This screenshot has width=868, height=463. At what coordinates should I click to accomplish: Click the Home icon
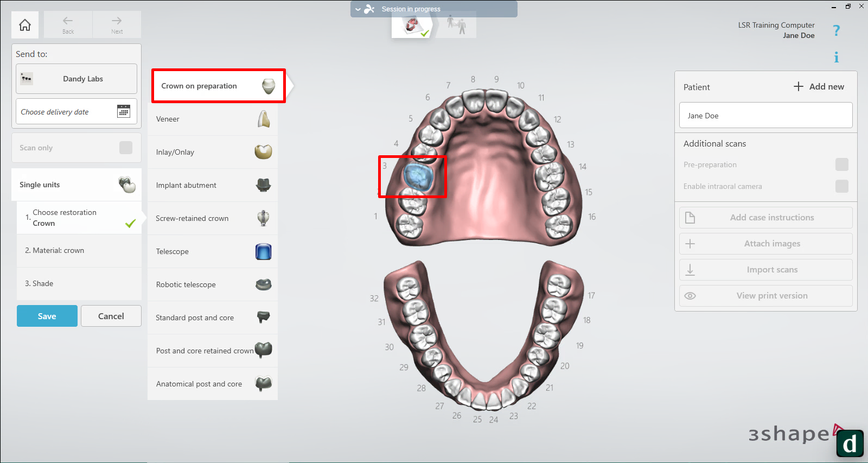25,25
